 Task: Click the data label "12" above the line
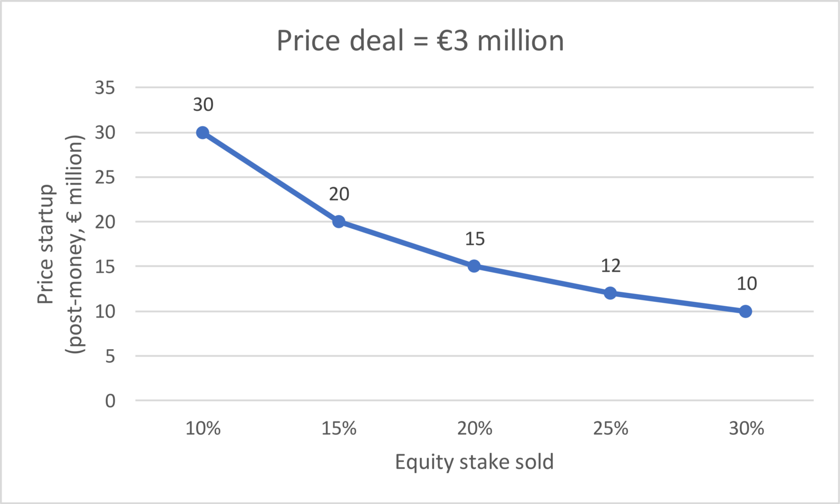[611, 266]
